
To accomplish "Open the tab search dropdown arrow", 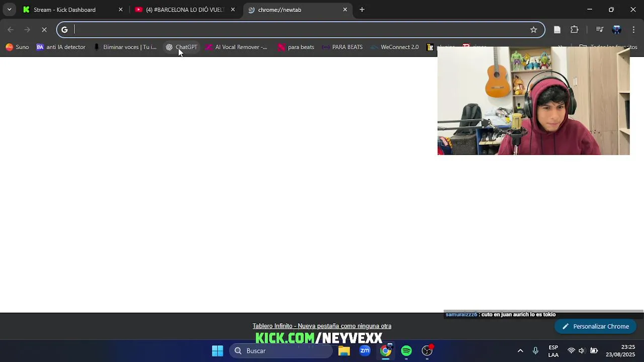I will pos(9,10).
